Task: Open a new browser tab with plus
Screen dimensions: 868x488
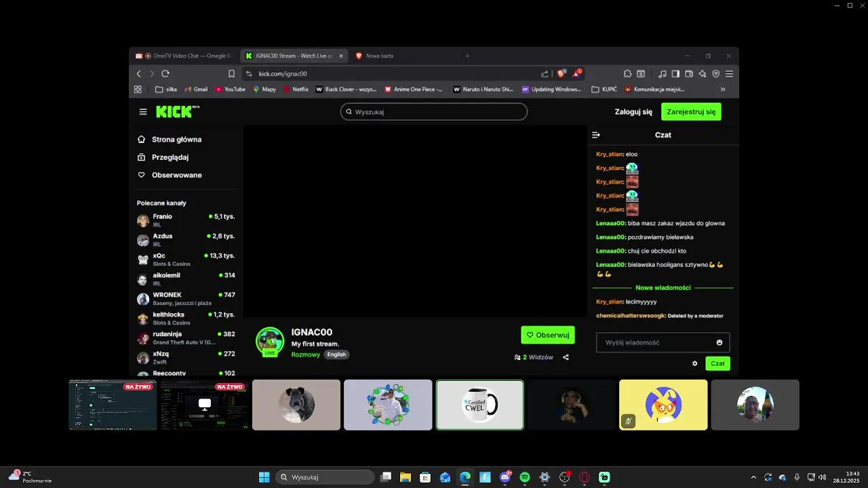Action: 467,56
